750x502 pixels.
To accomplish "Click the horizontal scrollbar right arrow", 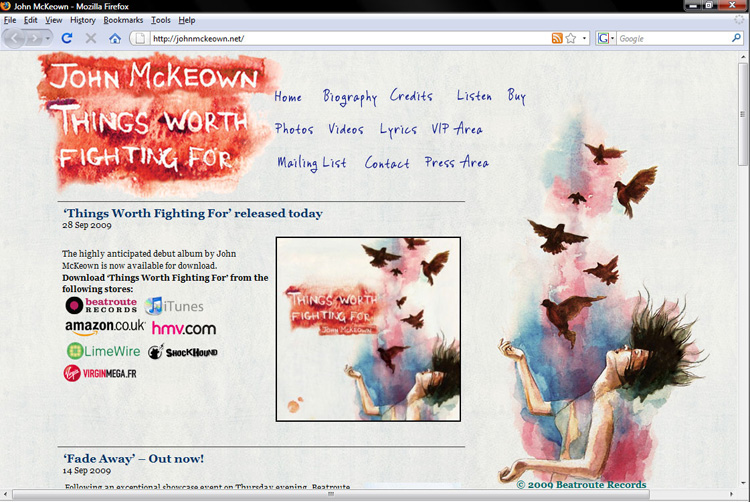I will pos(731,494).
